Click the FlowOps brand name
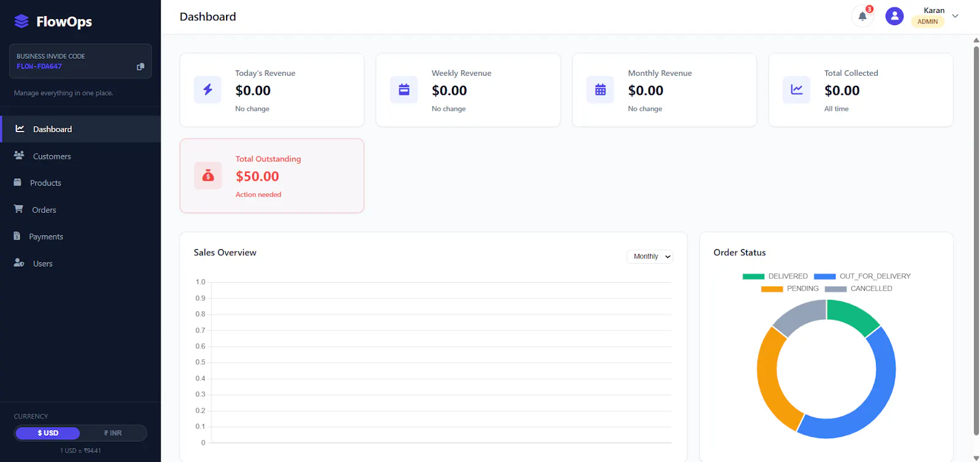 pos(64,22)
